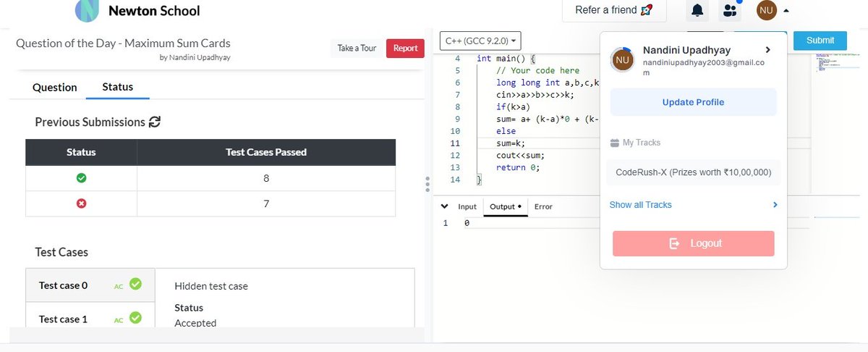Click the Submit button
Screen dimensions: 868x352
pos(820,41)
